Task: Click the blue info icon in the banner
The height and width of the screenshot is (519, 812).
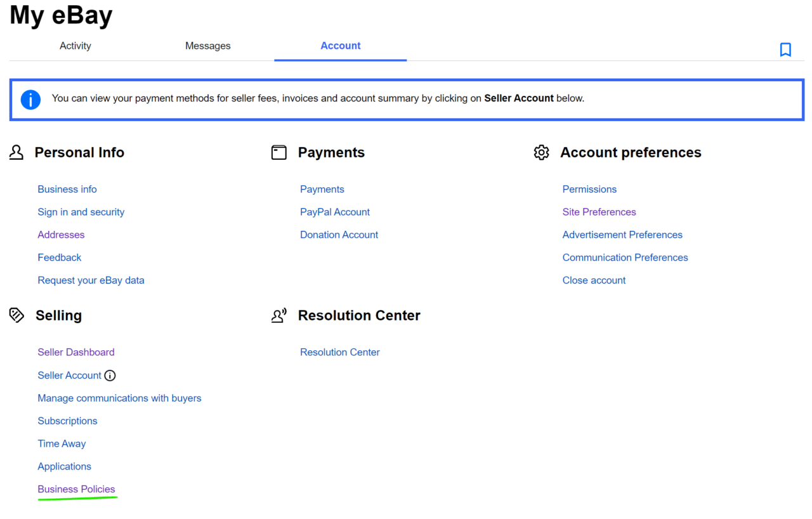Action: pos(30,100)
